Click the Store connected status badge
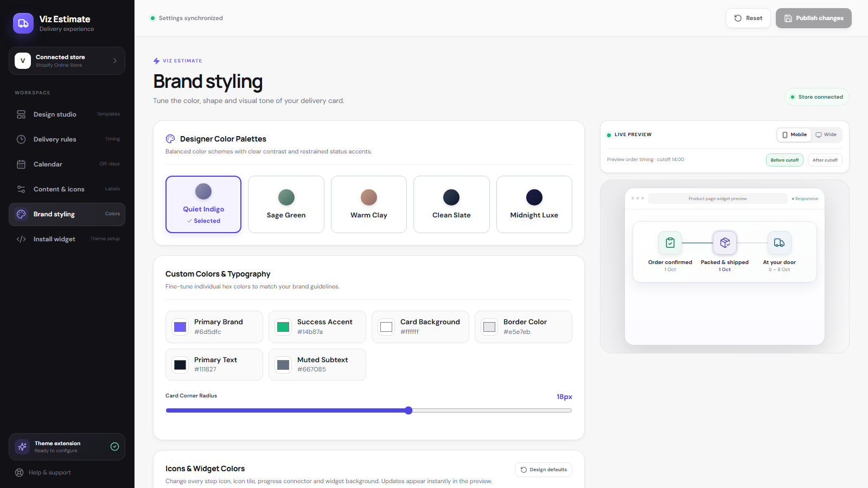This screenshot has height=488, width=868. (817, 97)
